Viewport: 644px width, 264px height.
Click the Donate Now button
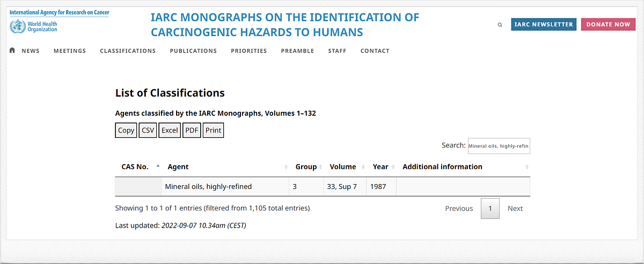pos(608,25)
